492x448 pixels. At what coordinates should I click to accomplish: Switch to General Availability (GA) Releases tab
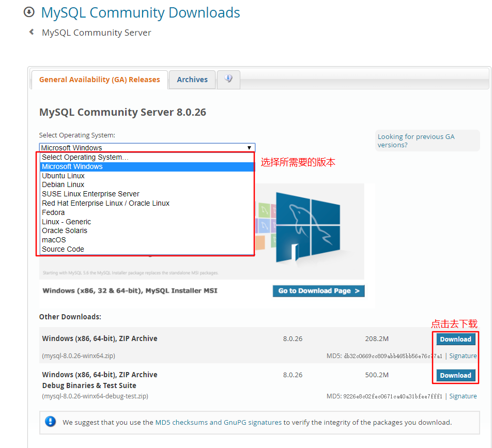99,80
